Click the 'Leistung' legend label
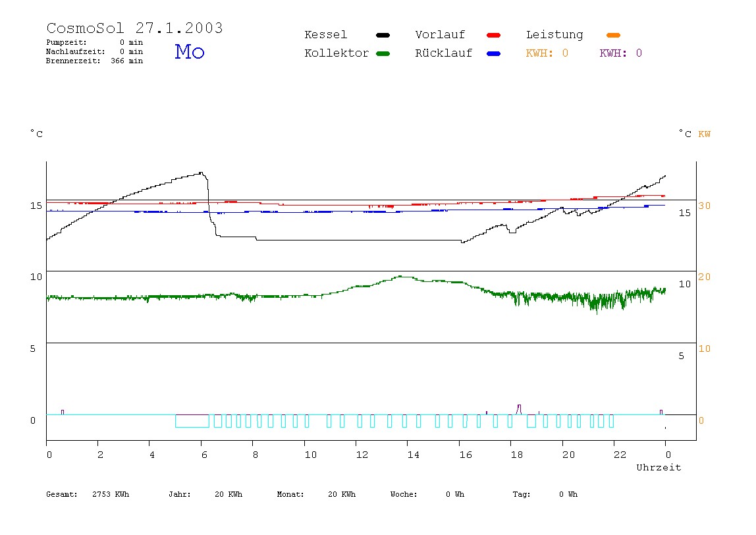The width and height of the screenshot is (756, 535). (x=554, y=35)
